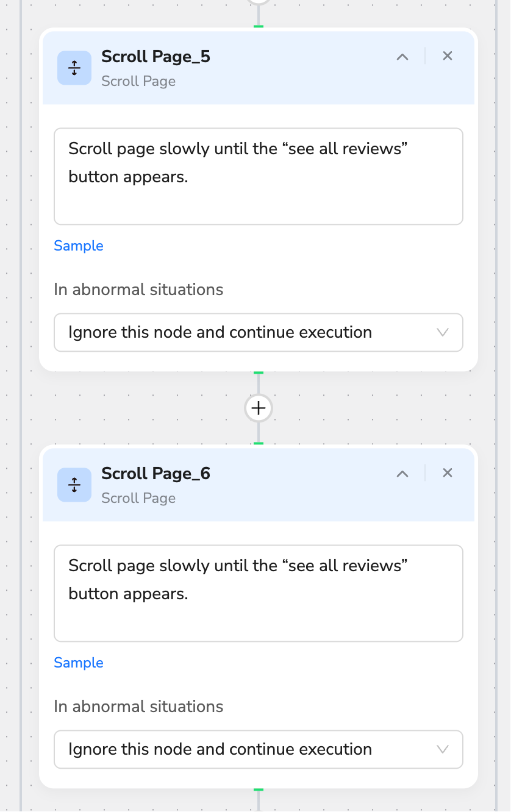Viewport: 511px width, 812px height.
Task: Collapse the Scroll Page_6 node
Action: [402, 474]
